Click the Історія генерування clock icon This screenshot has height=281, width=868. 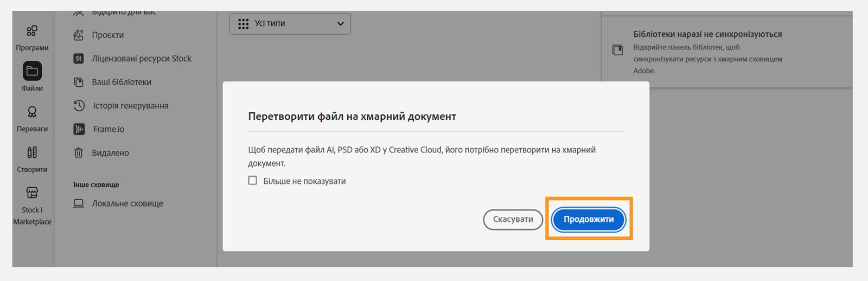79,105
